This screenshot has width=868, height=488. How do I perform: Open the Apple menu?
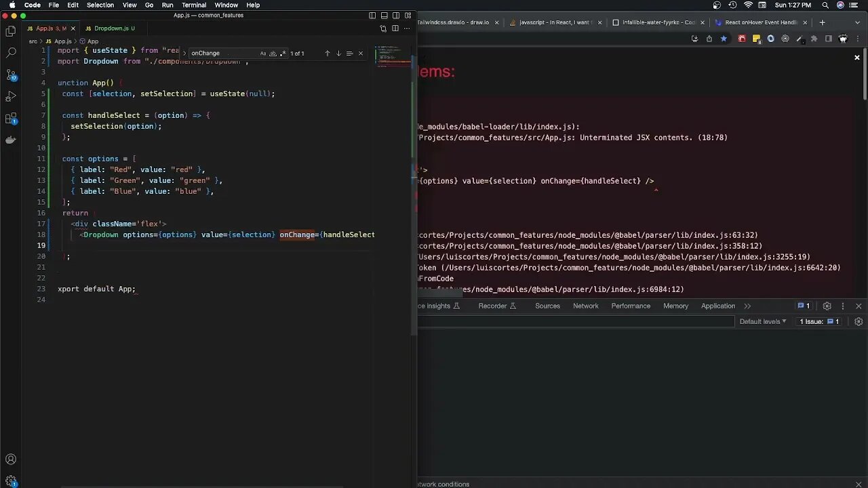(x=12, y=5)
